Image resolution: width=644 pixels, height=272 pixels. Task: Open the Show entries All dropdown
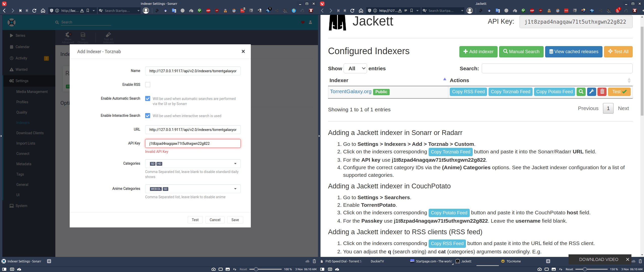355,69
